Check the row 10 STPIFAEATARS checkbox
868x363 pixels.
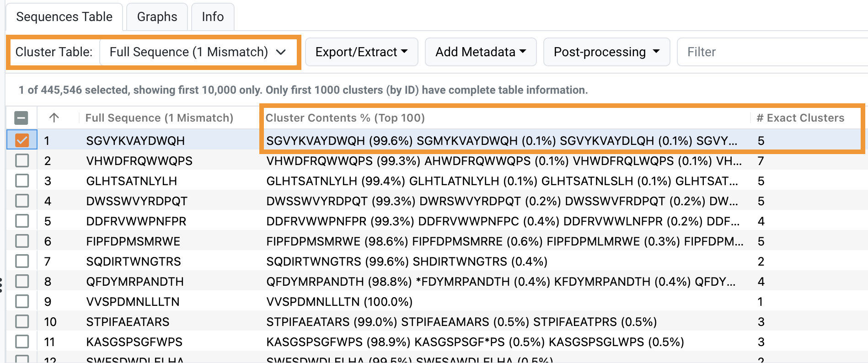(x=22, y=321)
